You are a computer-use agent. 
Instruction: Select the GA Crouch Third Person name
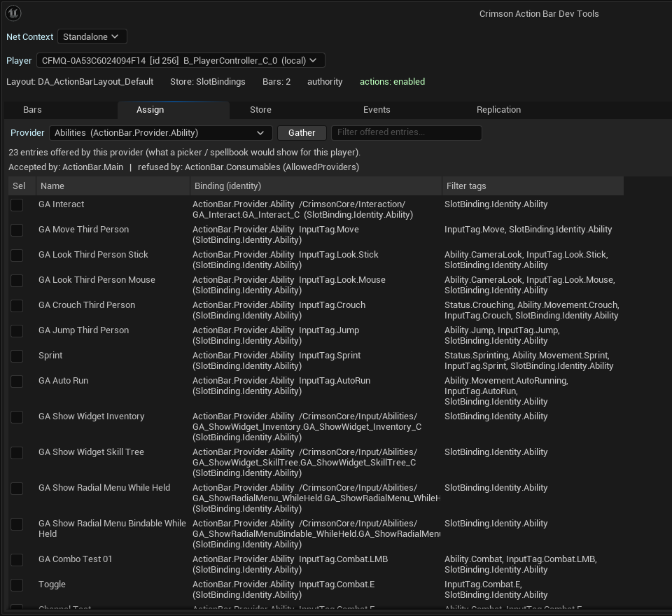point(87,305)
